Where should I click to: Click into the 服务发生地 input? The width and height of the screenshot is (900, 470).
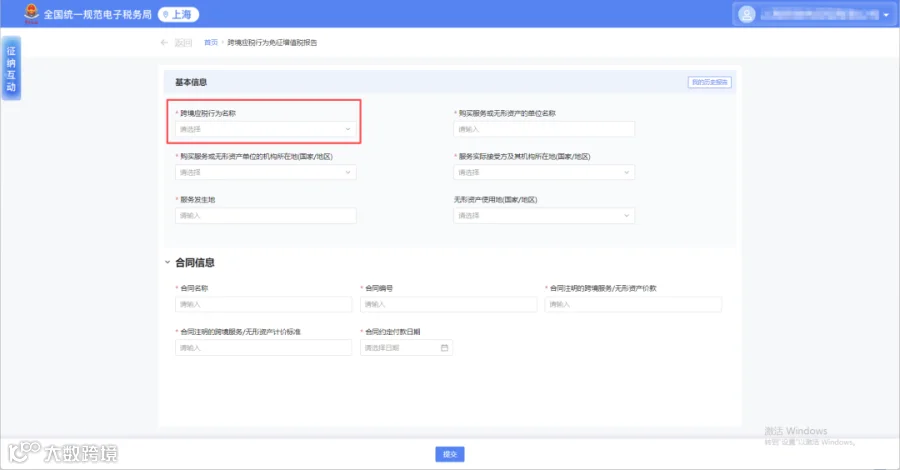(x=265, y=215)
